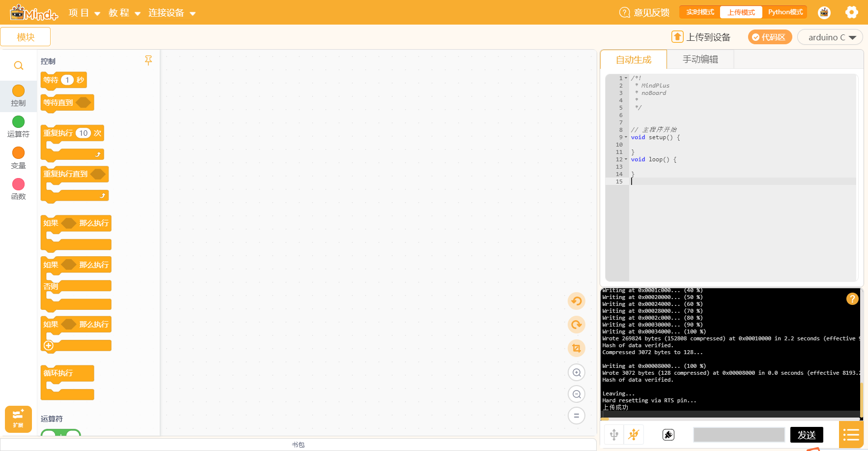Click the USB connect serial icon
Viewport: 868px width, 451px height.
point(614,435)
